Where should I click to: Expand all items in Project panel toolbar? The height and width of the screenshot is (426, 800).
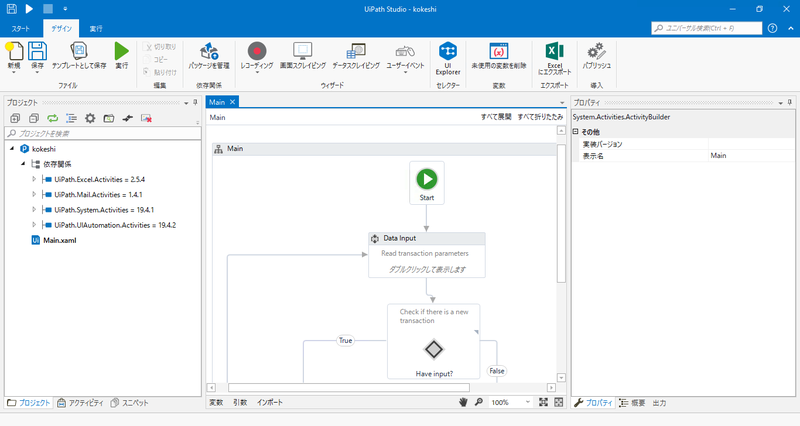pos(15,118)
